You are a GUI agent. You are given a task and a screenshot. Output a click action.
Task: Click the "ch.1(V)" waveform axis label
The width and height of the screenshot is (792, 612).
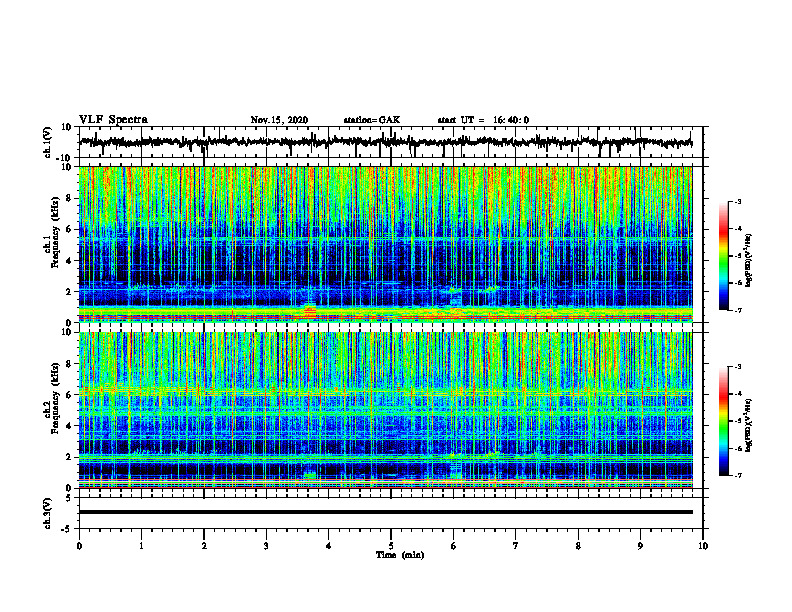point(47,142)
